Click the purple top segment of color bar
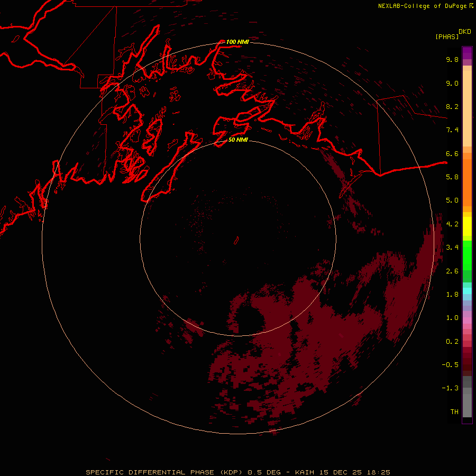 coord(467,53)
